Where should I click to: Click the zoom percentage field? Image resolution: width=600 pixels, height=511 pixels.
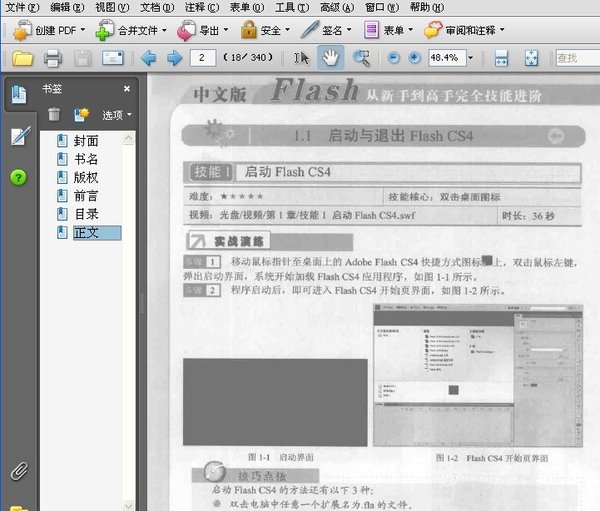[447, 58]
